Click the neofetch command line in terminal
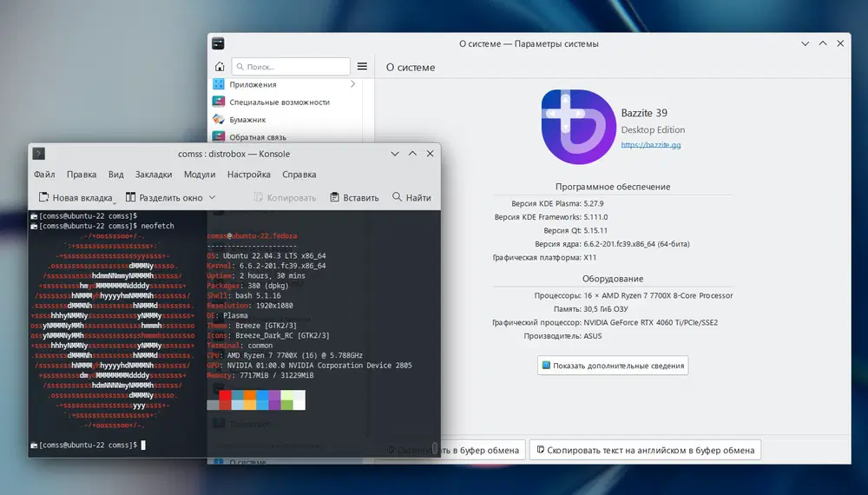The height and width of the screenshot is (495, 868). 103,226
